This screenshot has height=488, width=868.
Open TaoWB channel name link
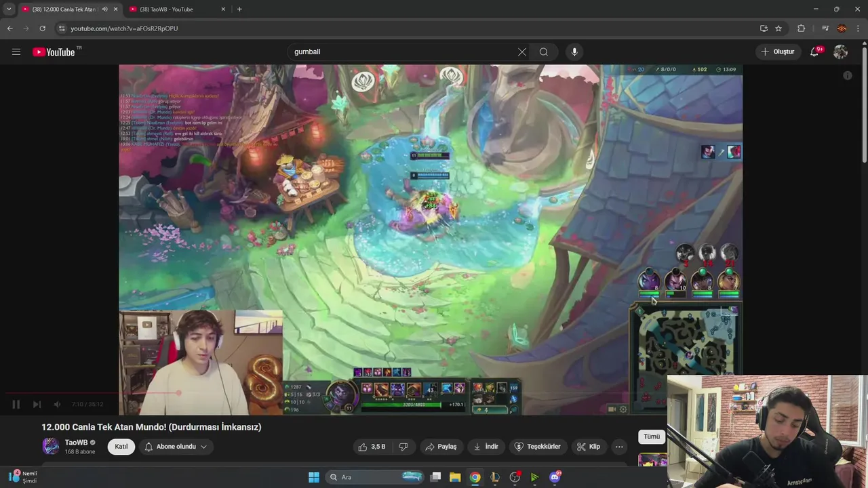tap(76, 443)
